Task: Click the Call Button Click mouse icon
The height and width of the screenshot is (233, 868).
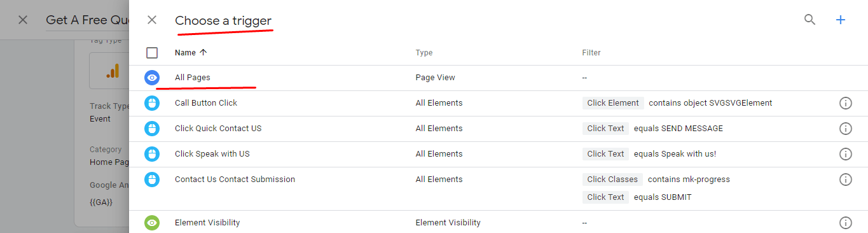Action: coord(152,103)
